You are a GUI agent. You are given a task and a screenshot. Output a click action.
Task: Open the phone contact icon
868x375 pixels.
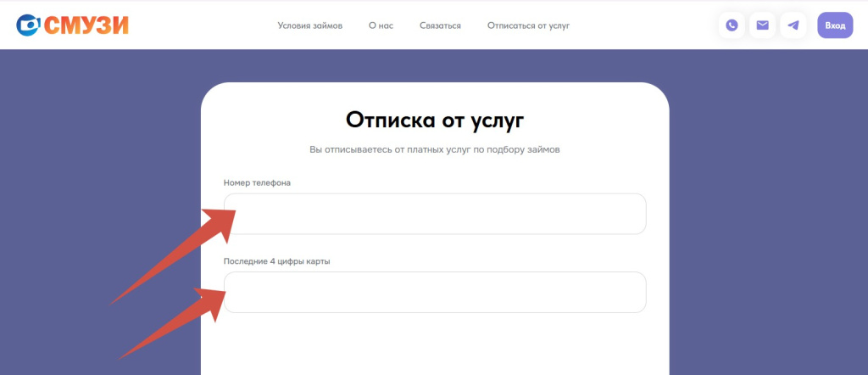[732, 25]
